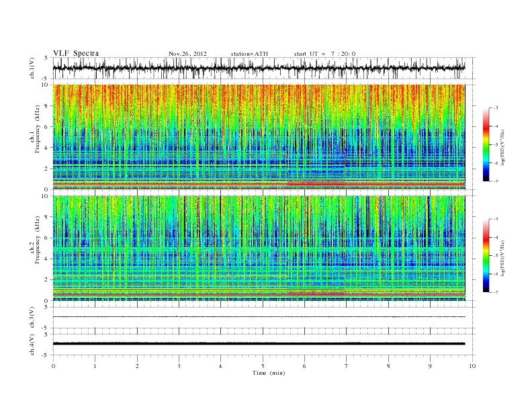This screenshot has height=411, width=532.
Task: Click the 'Time (min)' axis label
Action: (269, 373)
